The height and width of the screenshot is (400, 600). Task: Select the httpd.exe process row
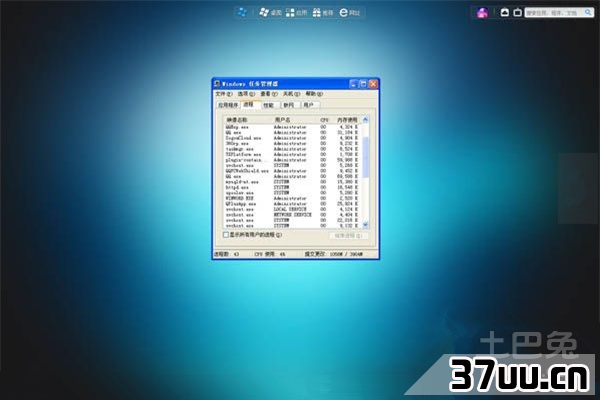point(293,188)
